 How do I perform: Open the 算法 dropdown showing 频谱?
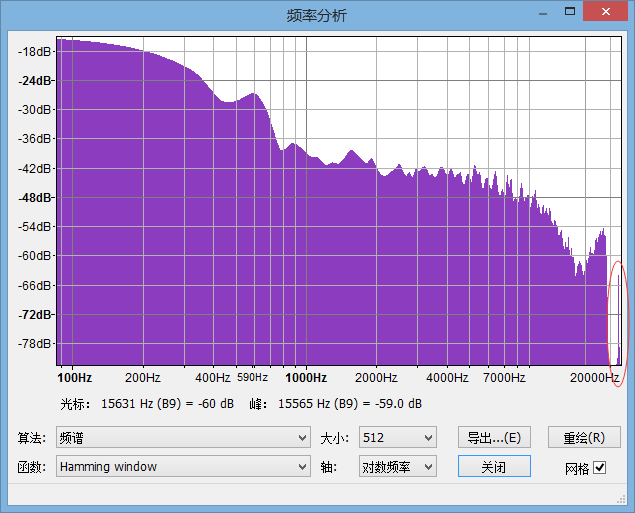[182, 438]
